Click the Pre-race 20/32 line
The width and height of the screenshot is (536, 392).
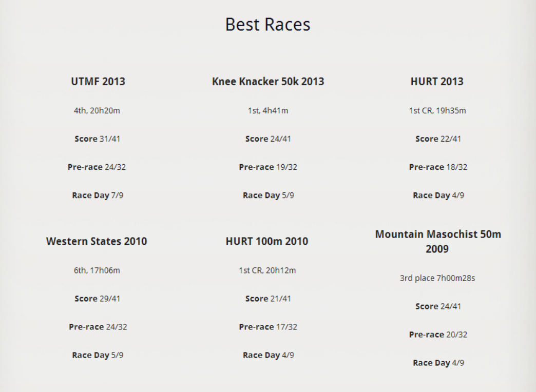point(437,335)
